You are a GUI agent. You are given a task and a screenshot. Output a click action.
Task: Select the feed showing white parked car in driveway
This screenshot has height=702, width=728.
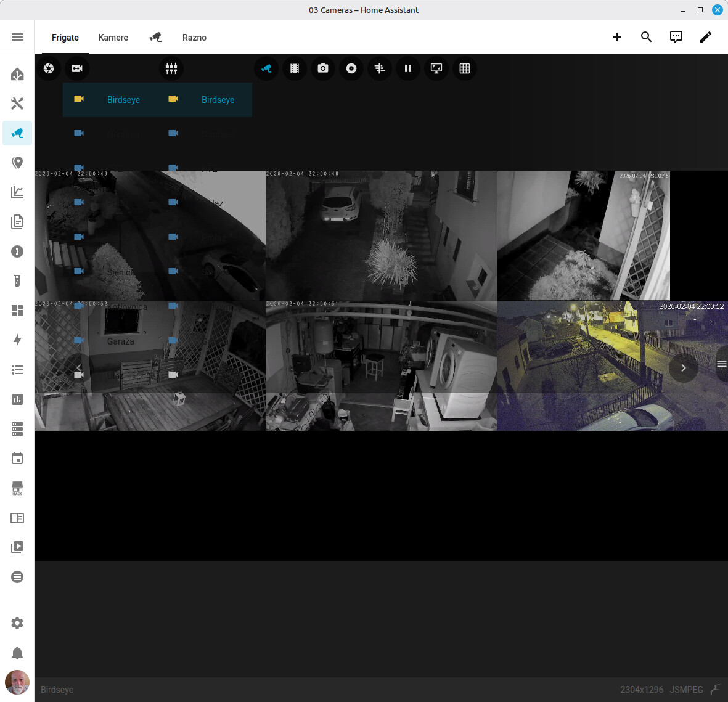pyautogui.click(x=381, y=235)
